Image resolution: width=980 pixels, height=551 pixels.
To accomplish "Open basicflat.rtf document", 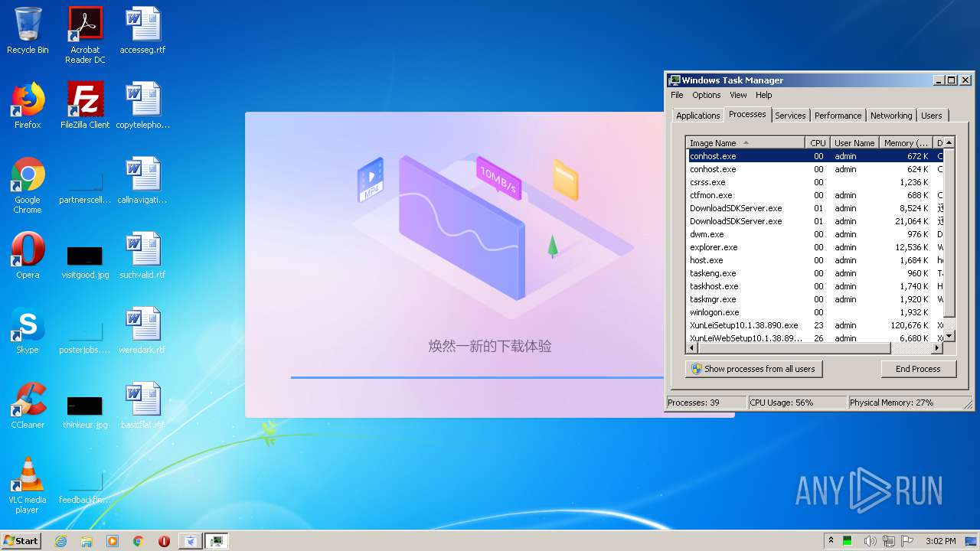I will point(142,406).
